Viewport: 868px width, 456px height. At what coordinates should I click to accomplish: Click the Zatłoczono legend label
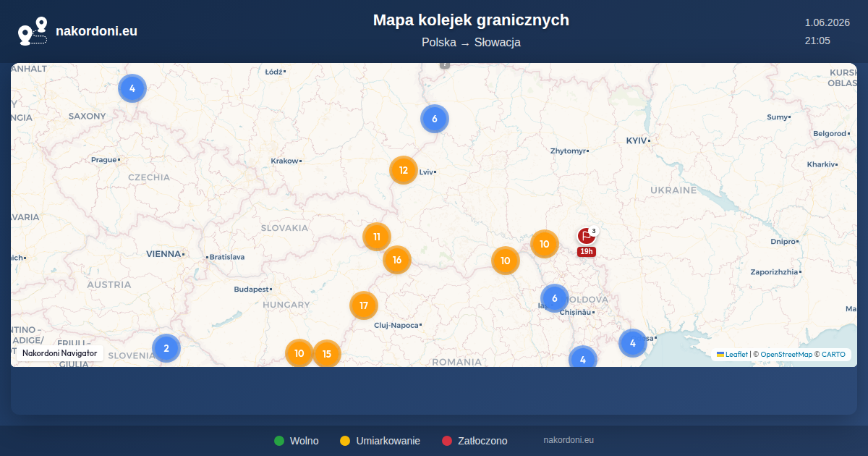[x=482, y=441]
